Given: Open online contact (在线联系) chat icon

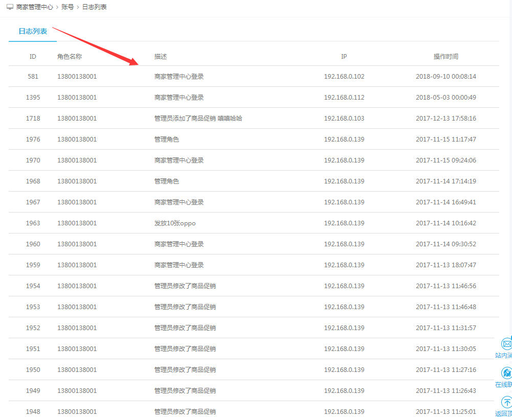Looking at the screenshot, I should pos(506,373).
